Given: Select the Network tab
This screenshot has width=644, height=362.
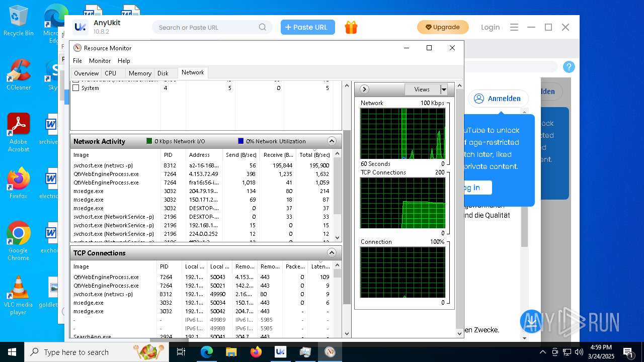Looking at the screenshot, I should [x=193, y=72].
